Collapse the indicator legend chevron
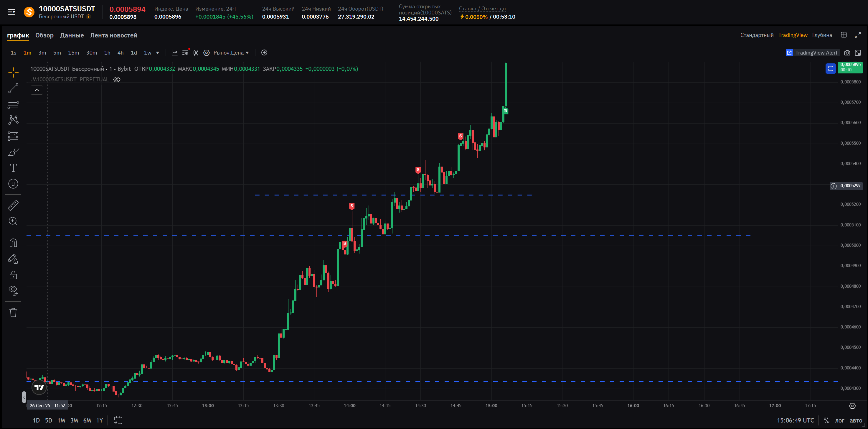Image resolution: width=868 pixels, height=429 pixels. click(x=37, y=90)
